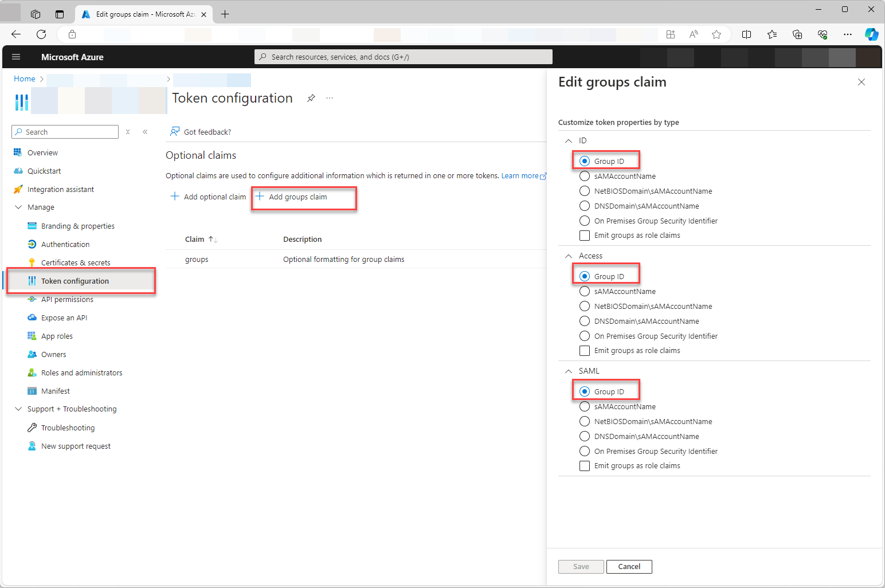Open tab actions menu in browser
The width and height of the screenshot is (885, 588).
[60, 14]
